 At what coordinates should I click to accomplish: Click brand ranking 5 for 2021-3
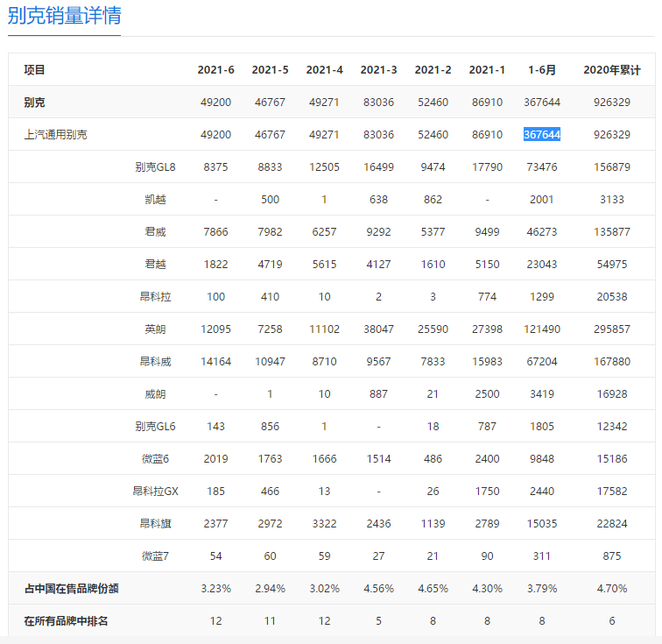point(378,621)
